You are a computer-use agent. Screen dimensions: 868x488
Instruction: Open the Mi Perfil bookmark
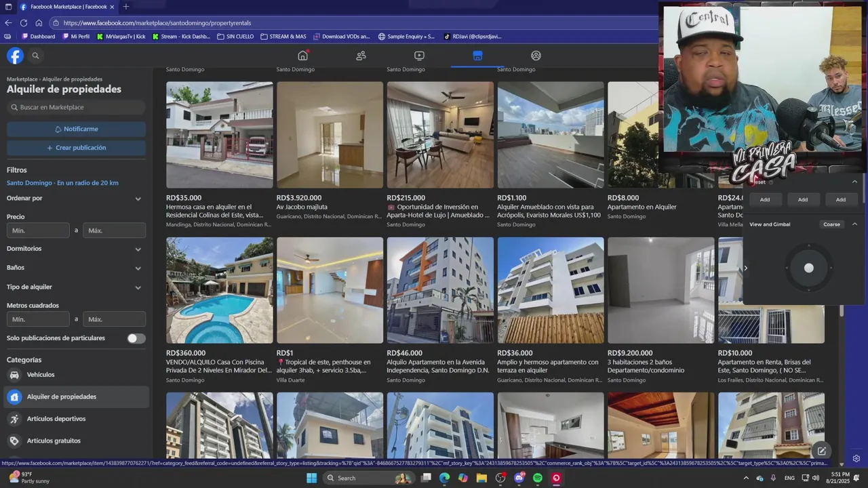tap(75, 37)
